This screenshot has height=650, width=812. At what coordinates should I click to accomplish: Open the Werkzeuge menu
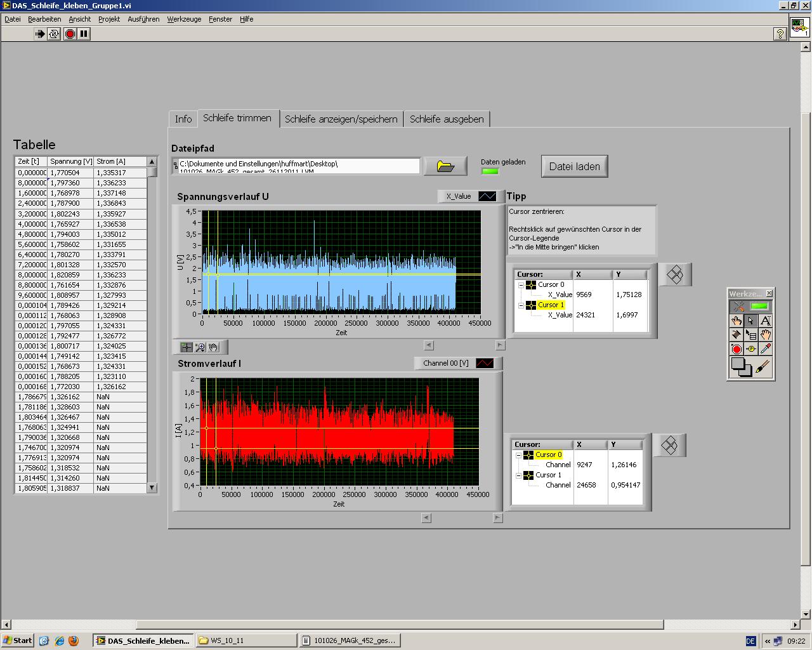pyautogui.click(x=184, y=19)
